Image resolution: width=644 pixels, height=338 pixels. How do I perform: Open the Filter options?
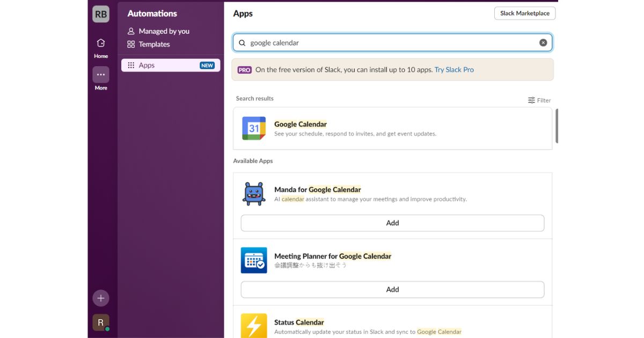(x=539, y=100)
